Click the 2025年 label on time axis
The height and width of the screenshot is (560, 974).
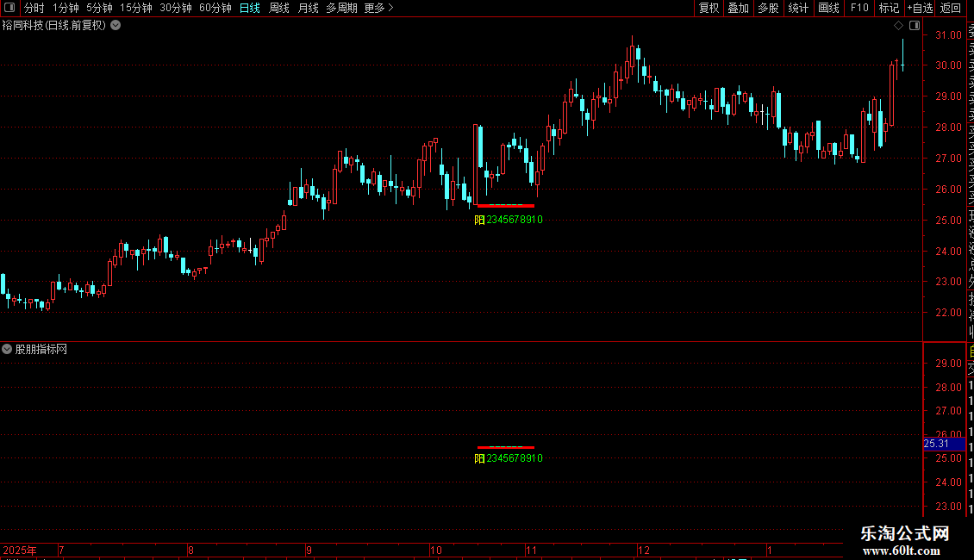pyautogui.click(x=19, y=550)
